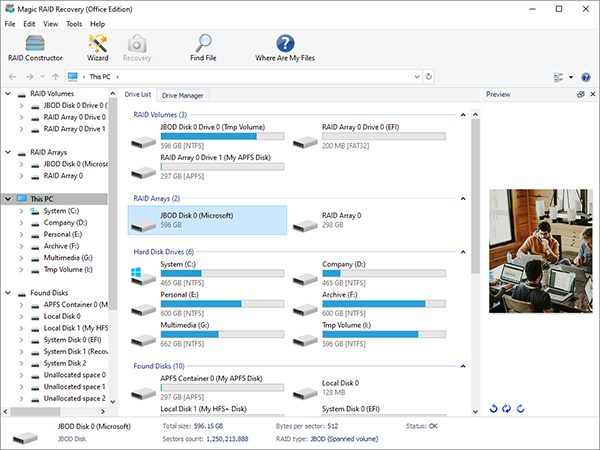The height and width of the screenshot is (450, 600).
Task: Expand RAID Array 0 in the tree
Action: point(21,176)
